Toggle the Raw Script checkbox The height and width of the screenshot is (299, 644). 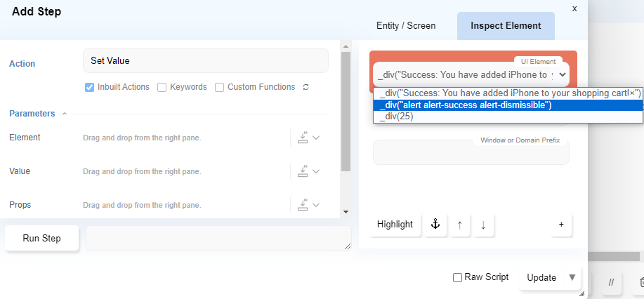(458, 277)
